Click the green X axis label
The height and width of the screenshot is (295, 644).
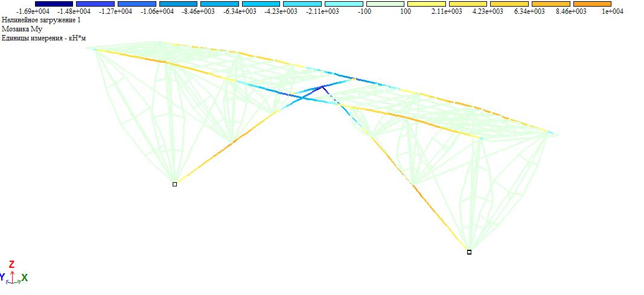click(25, 278)
